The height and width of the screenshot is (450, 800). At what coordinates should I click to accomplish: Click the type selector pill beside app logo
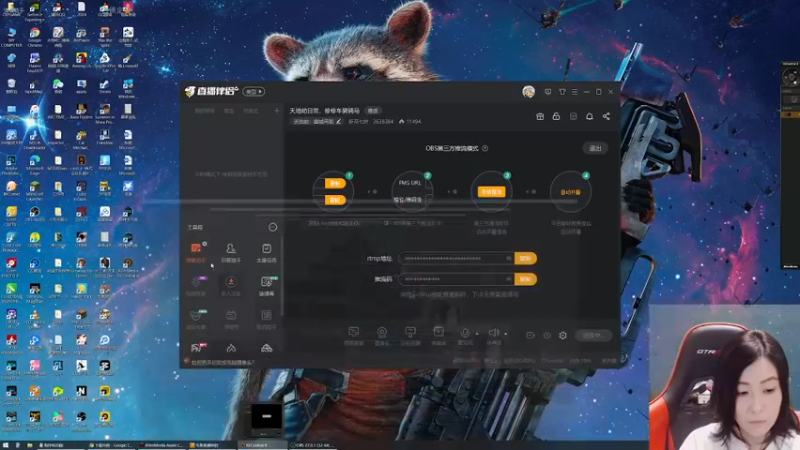pos(254,92)
